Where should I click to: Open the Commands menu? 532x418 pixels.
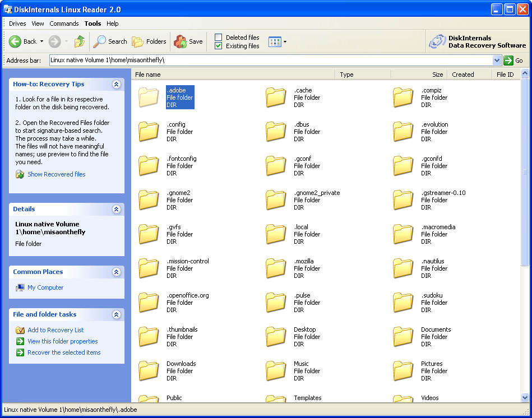(x=64, y=24)
